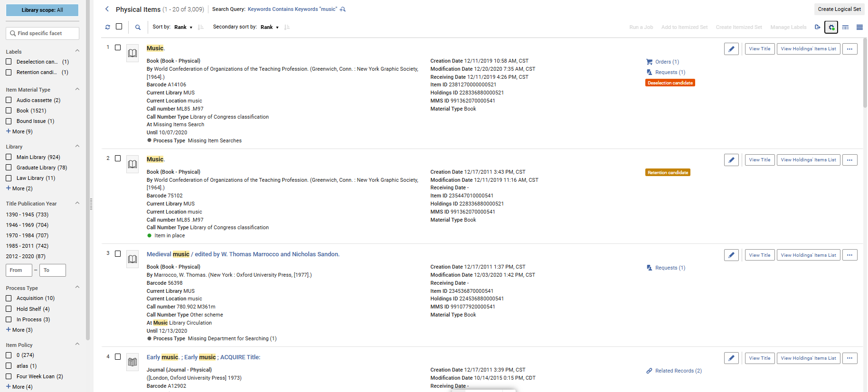The height and width of the screenshot is (392, 868).
Task: Click the pencil edit icon for item 1
Action: click(x=731, y=49)
